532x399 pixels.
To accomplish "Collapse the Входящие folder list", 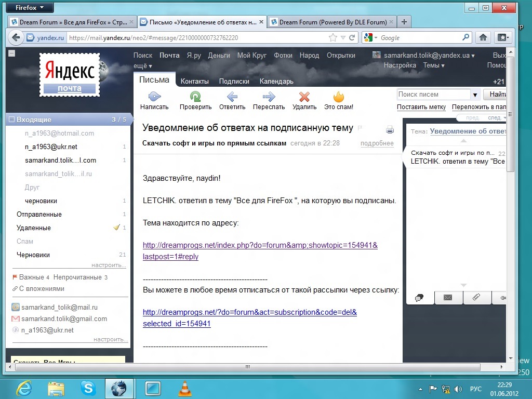I will point(12,119).
